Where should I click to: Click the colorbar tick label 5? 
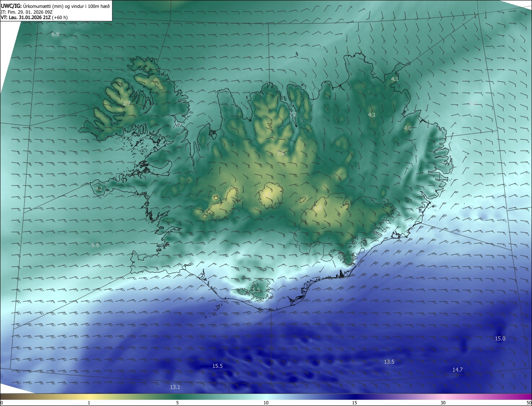(x=177, y=403)
